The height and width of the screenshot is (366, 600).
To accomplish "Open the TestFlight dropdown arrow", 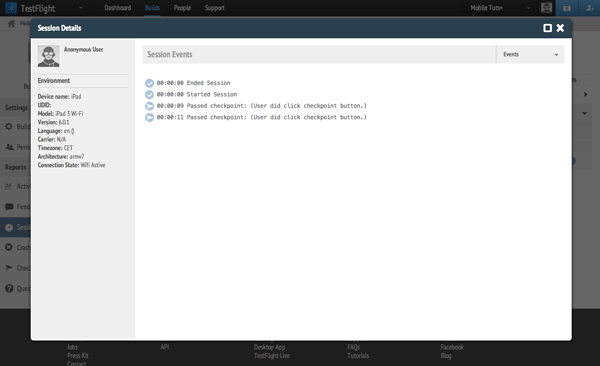I will coord(80,8).
